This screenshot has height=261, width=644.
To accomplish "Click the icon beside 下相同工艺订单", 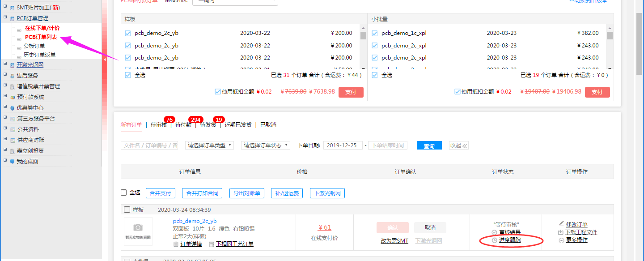I will click(x=212, y=244).
